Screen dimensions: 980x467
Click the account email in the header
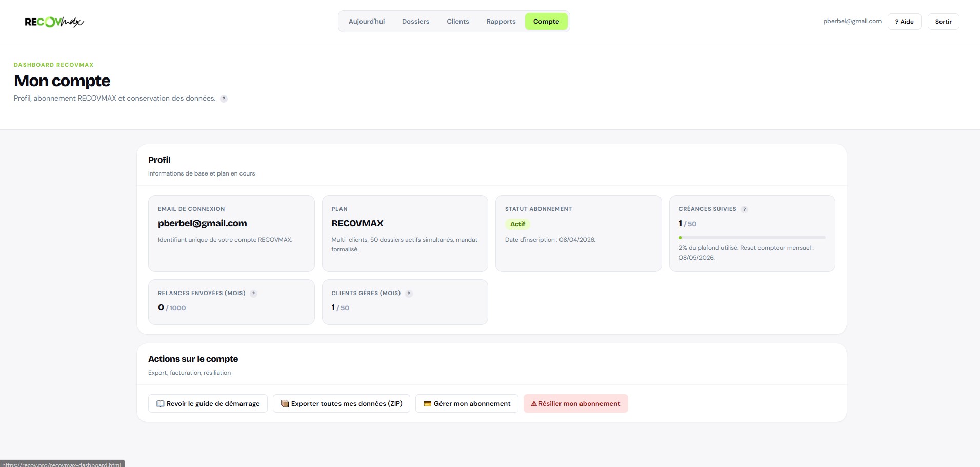(852, 22)
